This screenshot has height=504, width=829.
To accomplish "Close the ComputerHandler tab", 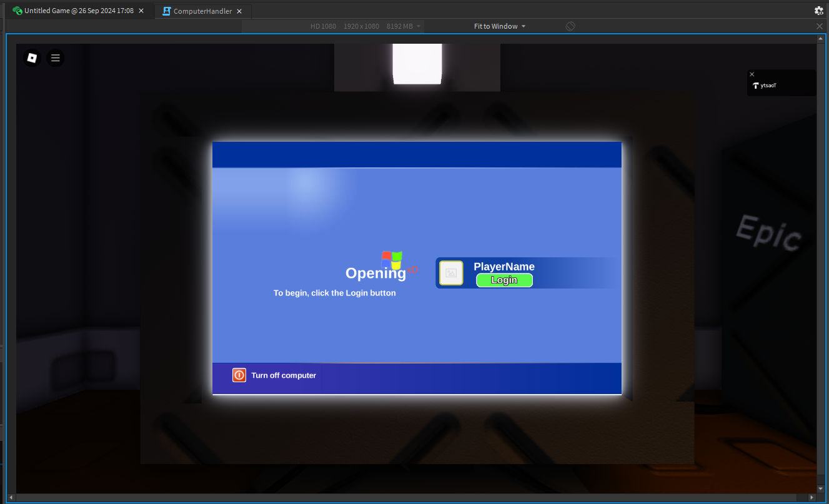I will point(239,11).
